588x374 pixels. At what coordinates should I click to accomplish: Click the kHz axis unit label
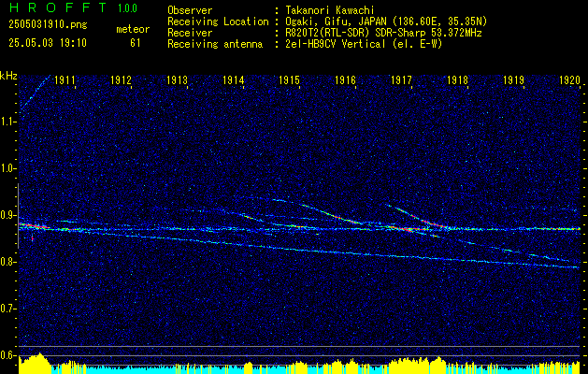[x=8, y=76]
